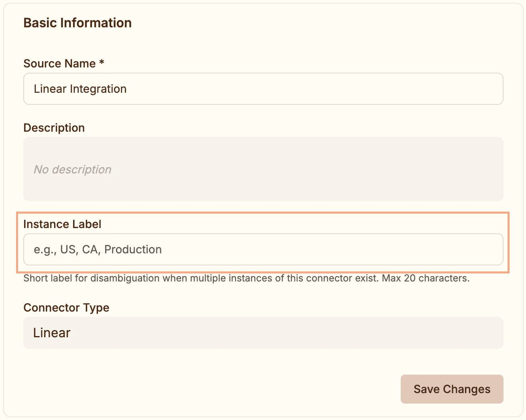Click the Description textarea
526x420 pixels.
pos(263,169)
